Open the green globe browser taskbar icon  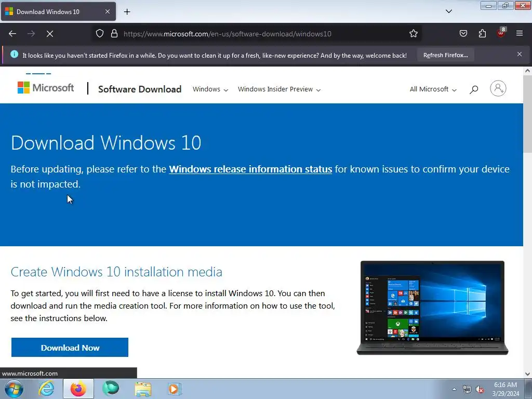coord(111,389)
